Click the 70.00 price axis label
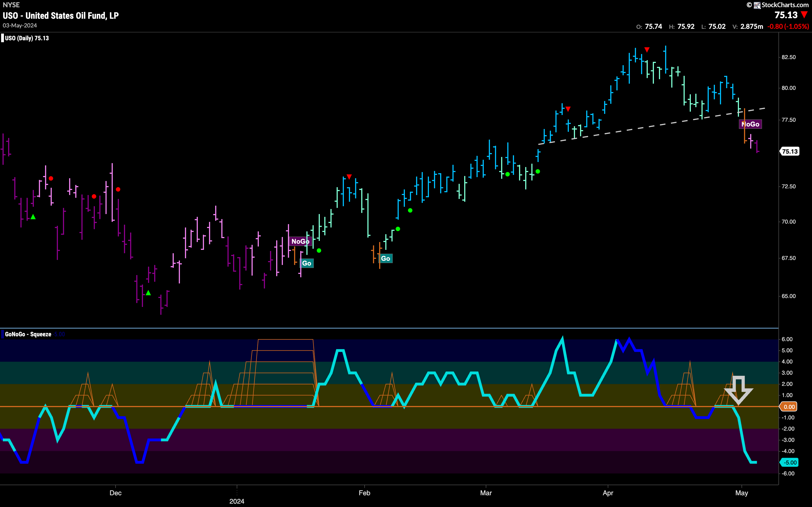Screen dimensions: 812x507 click(x=788, y=222)
